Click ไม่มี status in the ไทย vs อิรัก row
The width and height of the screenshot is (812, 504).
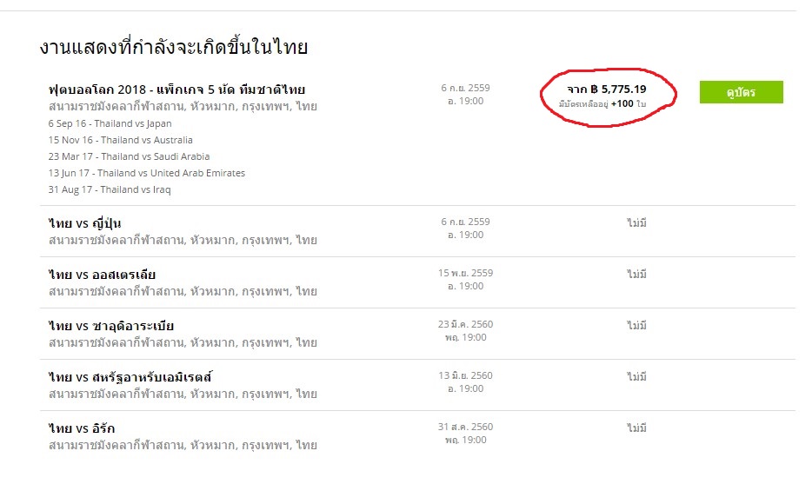636,428
